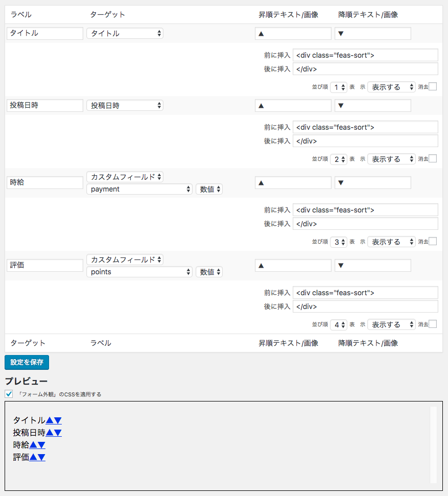Open 表示する dropdown for 投稿日時 row
Image resolution: width=448 pixels, height=496 pixels.
coord(391,159)
